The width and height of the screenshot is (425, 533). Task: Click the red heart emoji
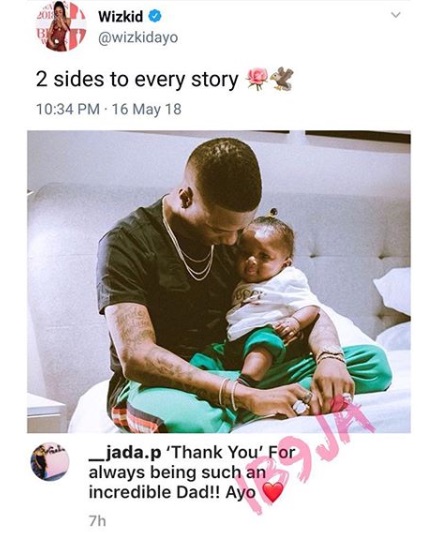point(273,492)
